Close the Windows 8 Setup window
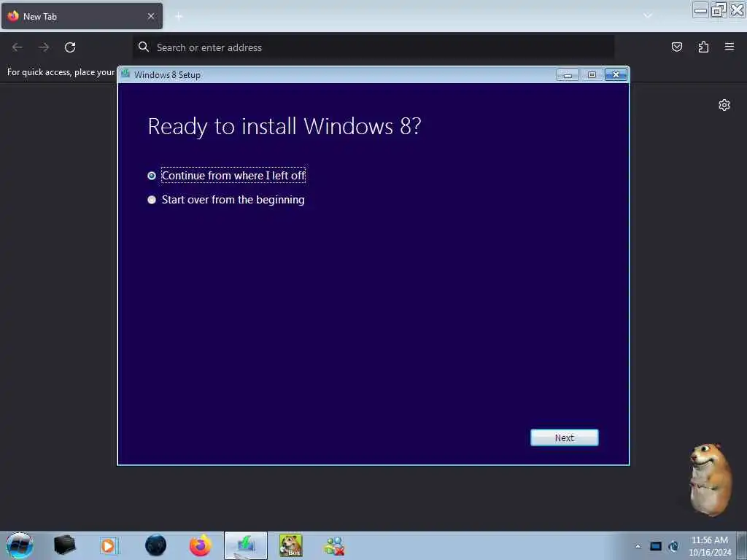Viewport: 747px width, 560px height. click(616, 75)
